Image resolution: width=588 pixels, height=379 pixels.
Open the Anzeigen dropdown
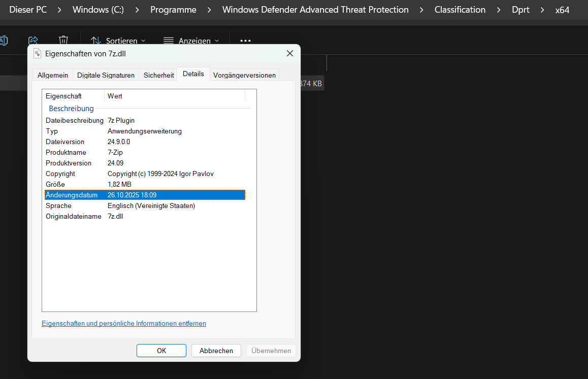pos(191,41)
